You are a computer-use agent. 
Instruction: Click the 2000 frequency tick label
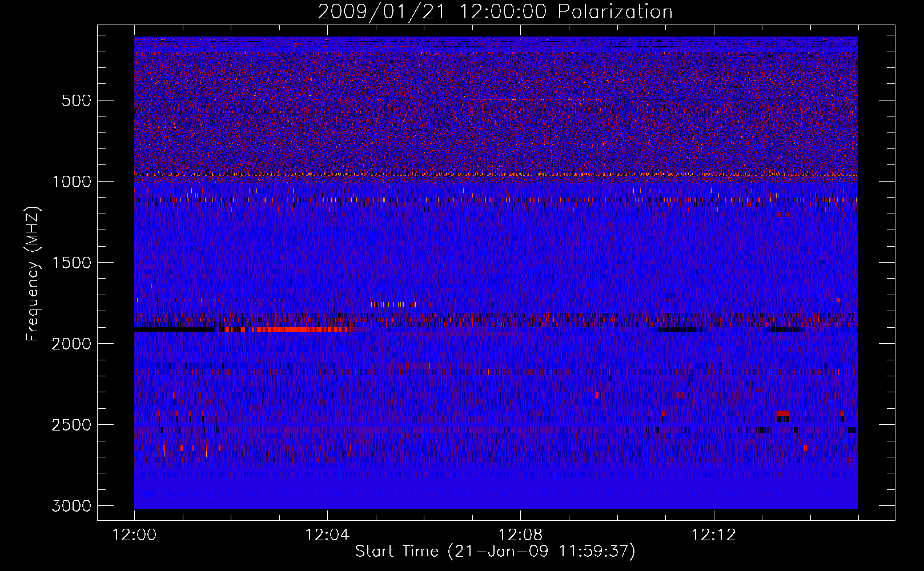[x=72, y=344]
